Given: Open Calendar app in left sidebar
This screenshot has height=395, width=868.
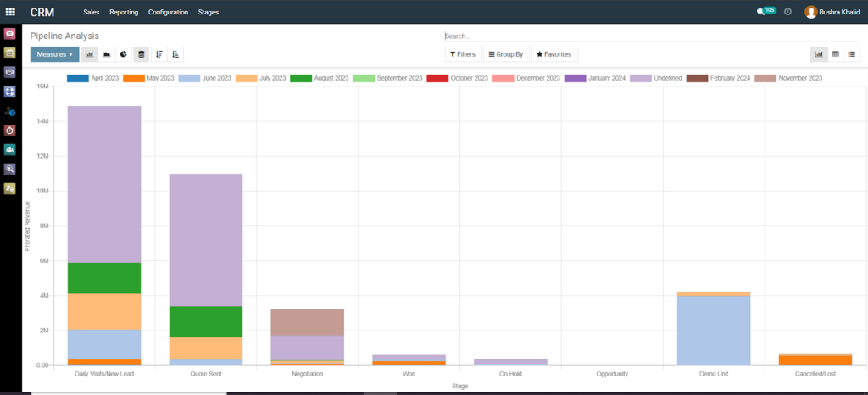Looking at the screenshot, I should [10, 53].
